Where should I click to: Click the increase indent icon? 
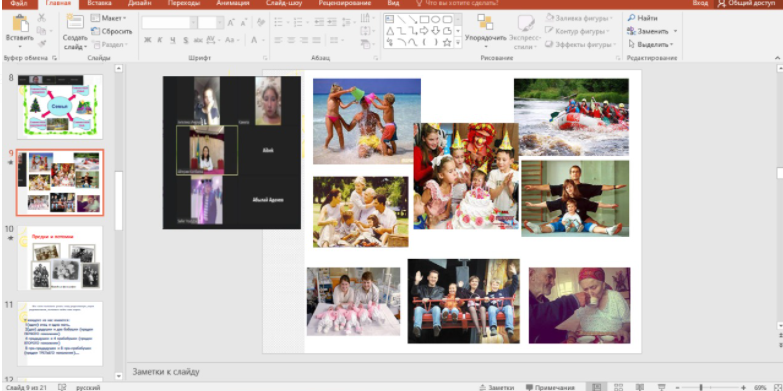[332, 22]
